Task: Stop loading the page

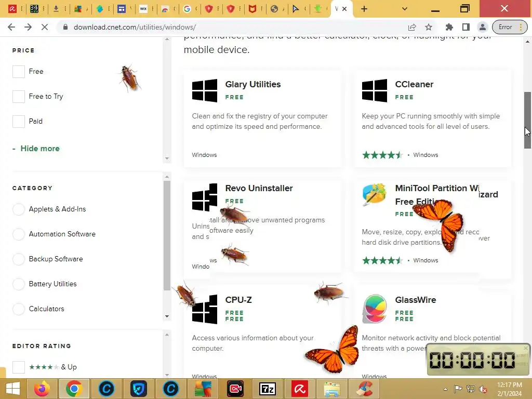Action: [45, 27]
